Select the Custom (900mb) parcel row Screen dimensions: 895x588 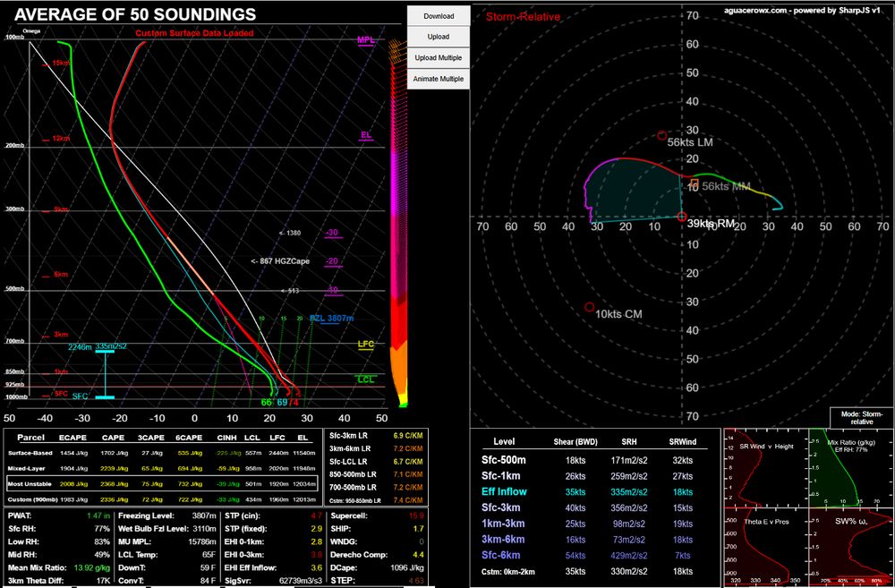pos(162,499)
